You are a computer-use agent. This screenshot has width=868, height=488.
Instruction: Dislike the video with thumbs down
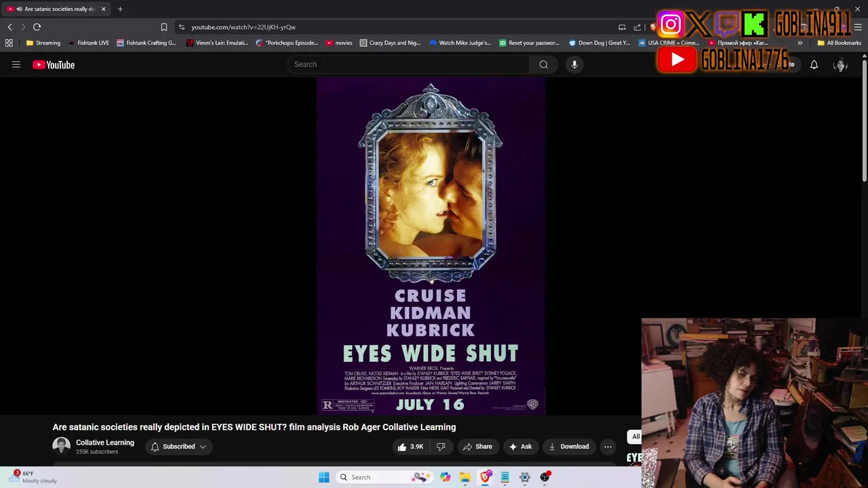[x=441, y=447]
